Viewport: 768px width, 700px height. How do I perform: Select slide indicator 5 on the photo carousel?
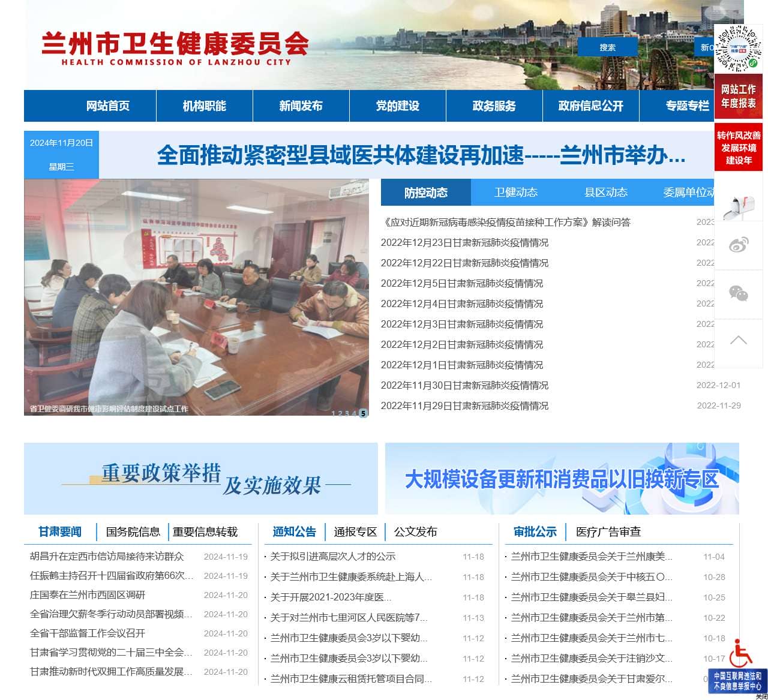click(x=363, y=413)
